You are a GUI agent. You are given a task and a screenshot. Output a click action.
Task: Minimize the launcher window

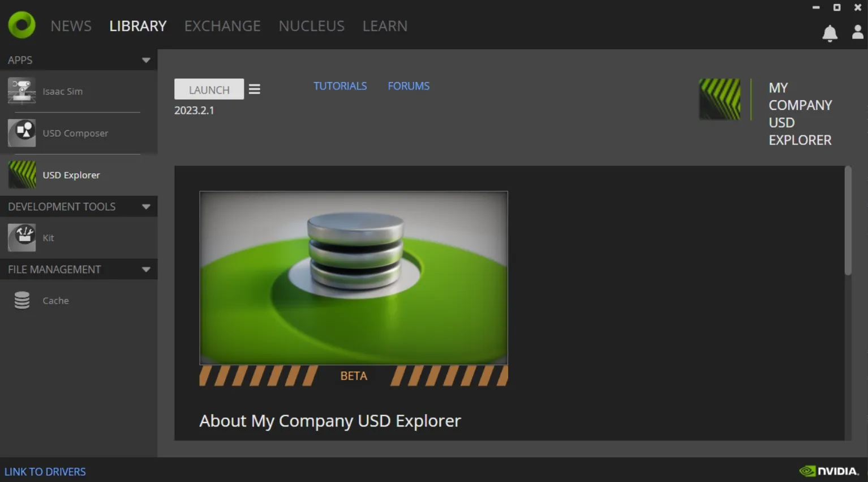tap(816, 7)
